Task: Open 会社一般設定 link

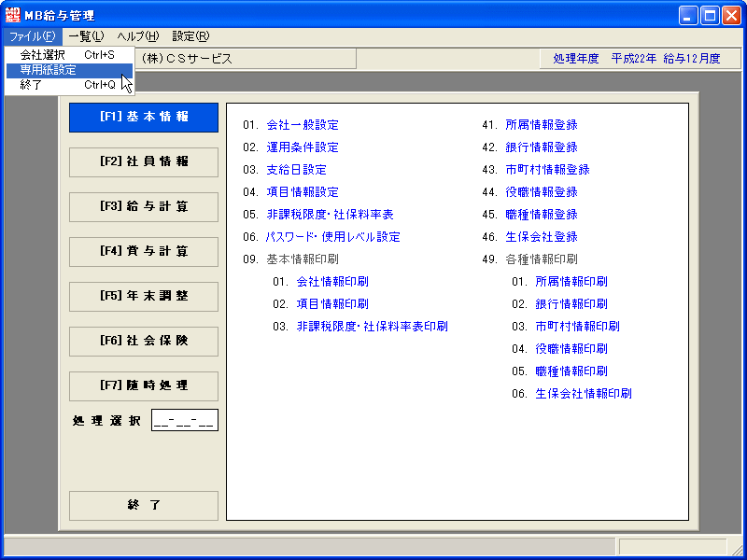Action: (x=303, y=125)
